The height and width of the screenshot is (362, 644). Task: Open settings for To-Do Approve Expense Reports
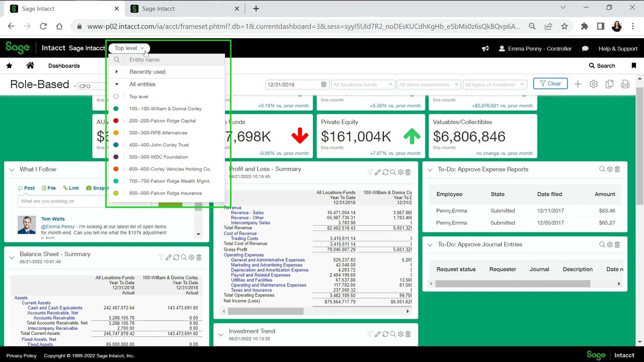(610, 169)
